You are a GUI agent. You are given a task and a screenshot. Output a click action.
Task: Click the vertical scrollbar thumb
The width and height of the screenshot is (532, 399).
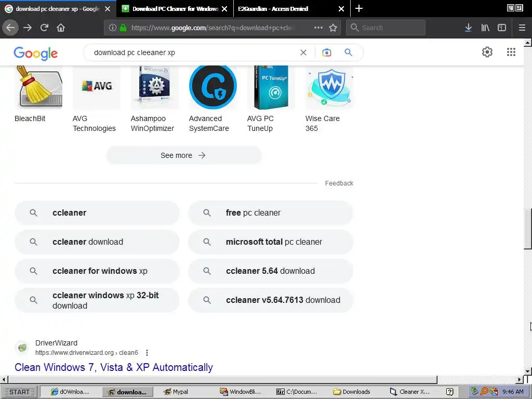click(528, 229)
